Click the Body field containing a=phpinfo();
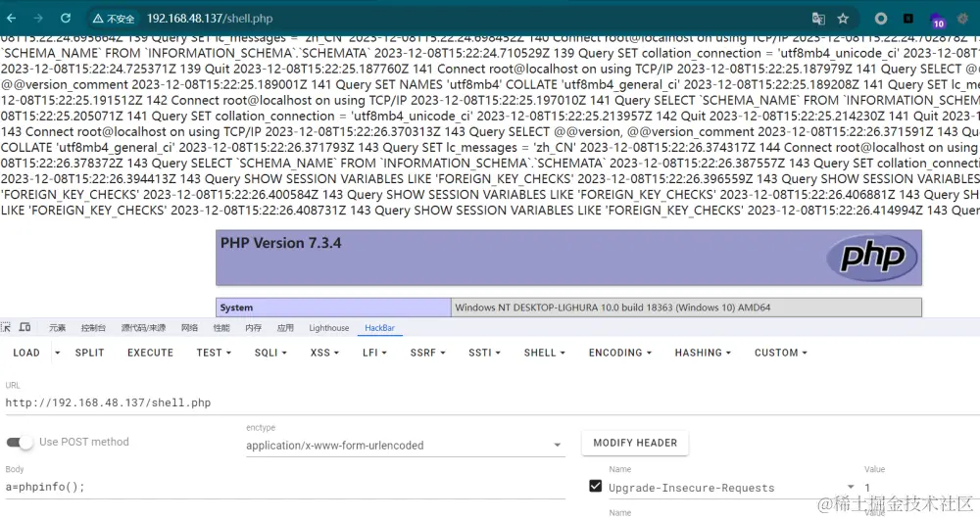Screen dimensions: 980x520 pyautogui.click(x=285, y=487)
